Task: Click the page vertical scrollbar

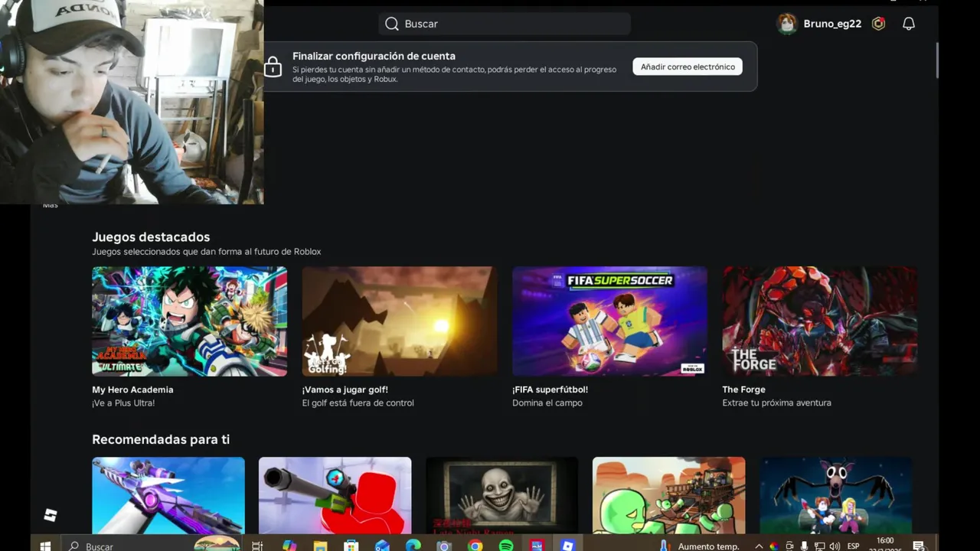Action: [x=936, y=60]
